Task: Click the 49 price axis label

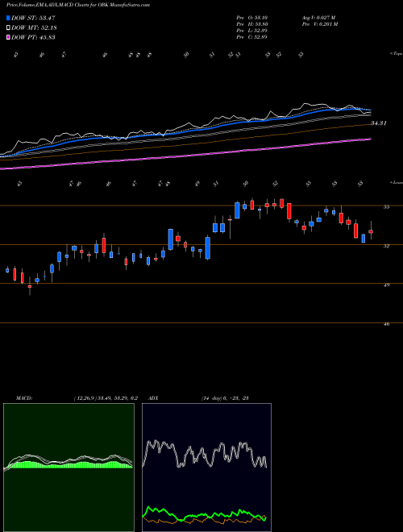Action: (386, 285)
